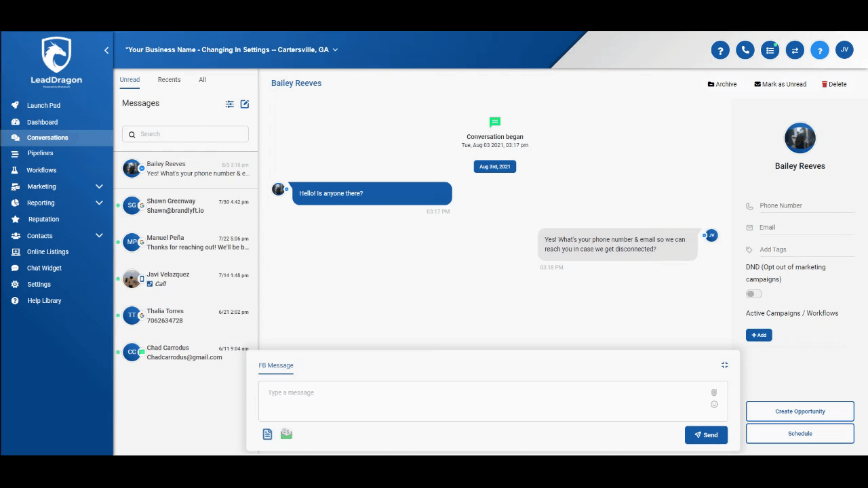Expand the Reporting sidebar menu
The image size is (868, 488).
(x=99, y=203)
